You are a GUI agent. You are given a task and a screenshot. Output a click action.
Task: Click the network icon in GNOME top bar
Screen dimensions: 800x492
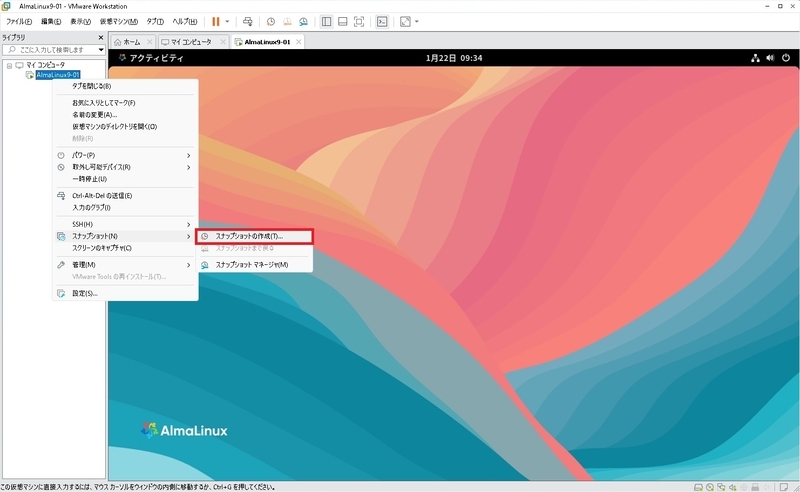pyautogui.click(x=755, y=58)
